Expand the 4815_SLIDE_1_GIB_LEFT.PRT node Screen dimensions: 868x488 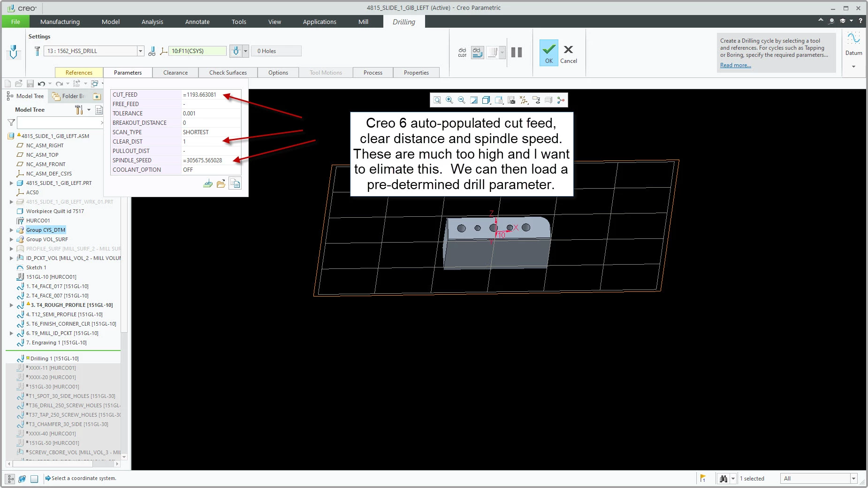(11, 183)
